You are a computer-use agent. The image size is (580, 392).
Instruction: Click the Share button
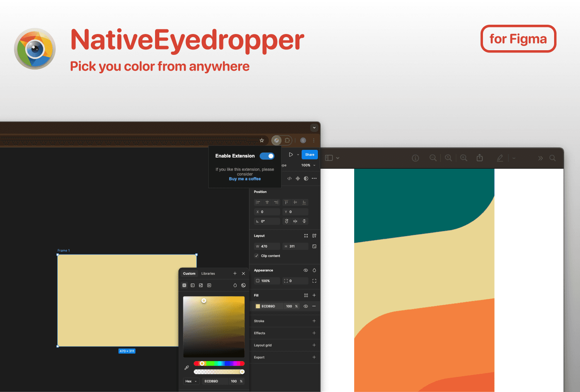click(x=309, y=154)
